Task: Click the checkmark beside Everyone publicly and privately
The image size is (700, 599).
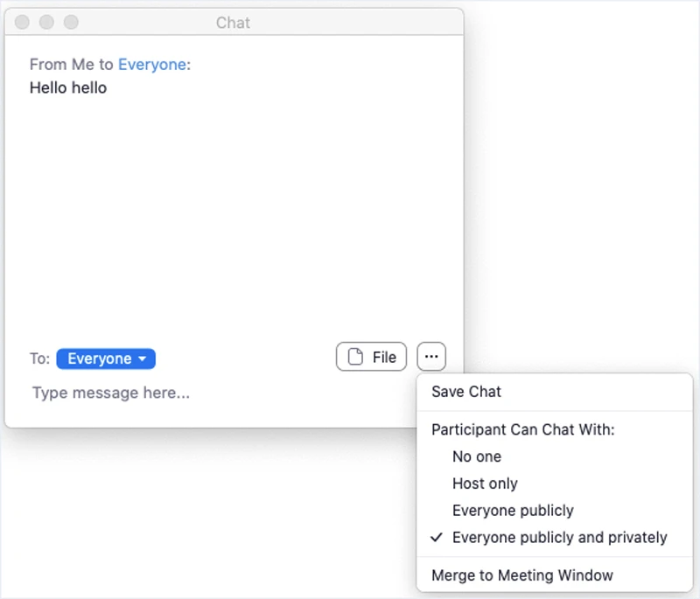Action: 437,538
